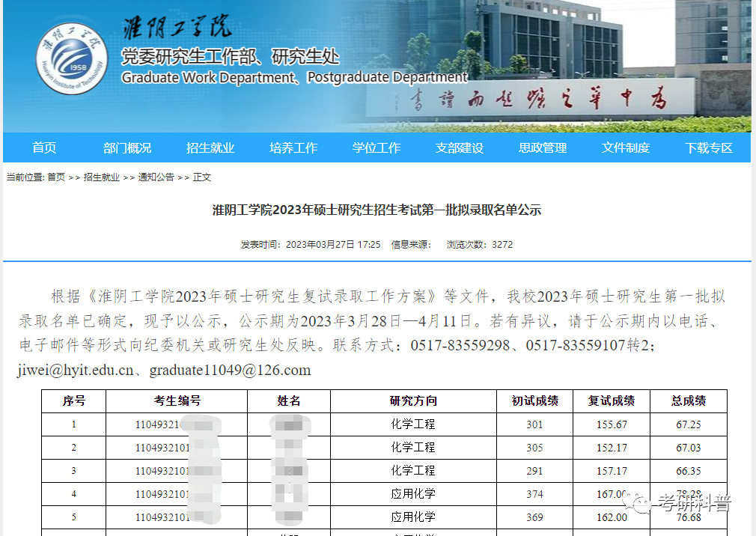The height and width of the screenshot is (536, 756).
Task: Click the sequence number cell for row 2
Action: [74, 448]
